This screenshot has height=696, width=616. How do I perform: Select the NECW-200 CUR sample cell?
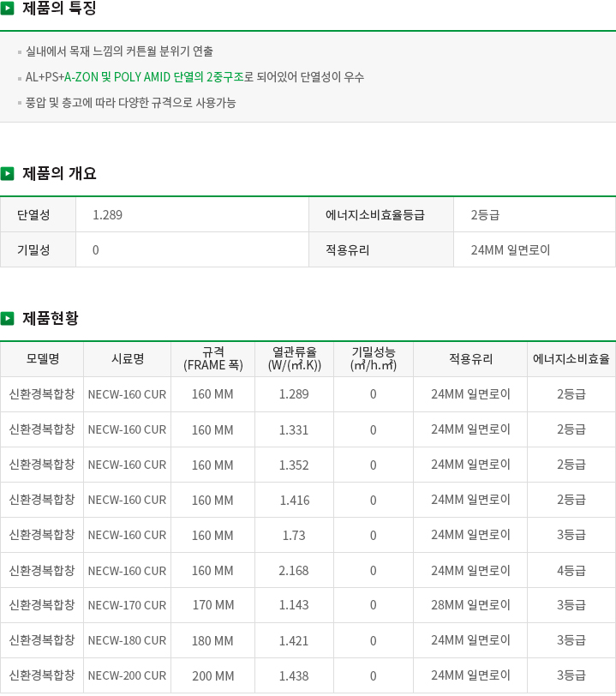click(128, 675)
